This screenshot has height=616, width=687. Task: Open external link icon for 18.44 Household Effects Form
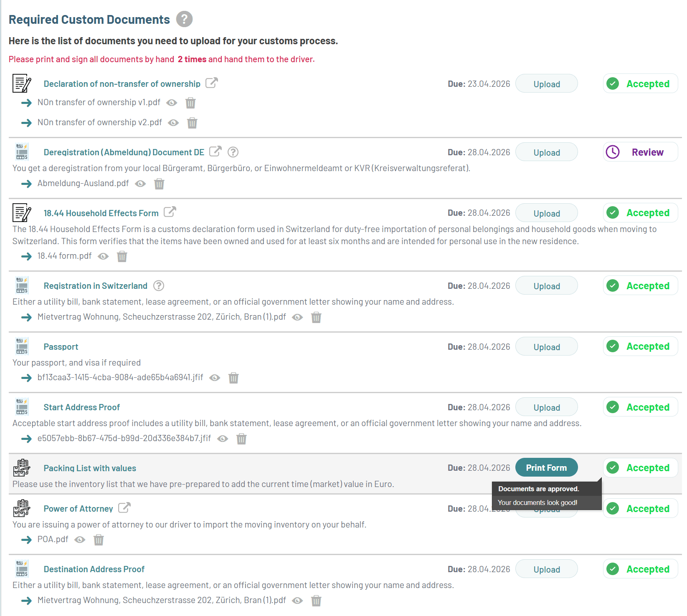pyautogui.click(x=170, y=212)
